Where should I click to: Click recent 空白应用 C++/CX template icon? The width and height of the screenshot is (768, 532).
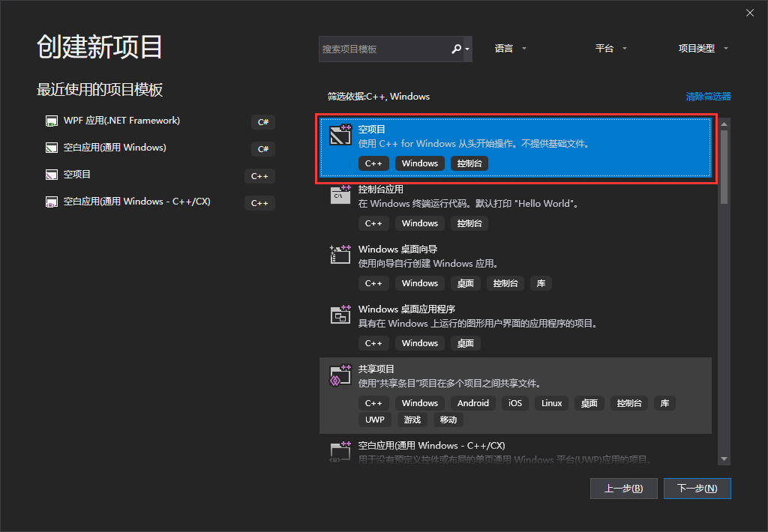coord(52,202)
